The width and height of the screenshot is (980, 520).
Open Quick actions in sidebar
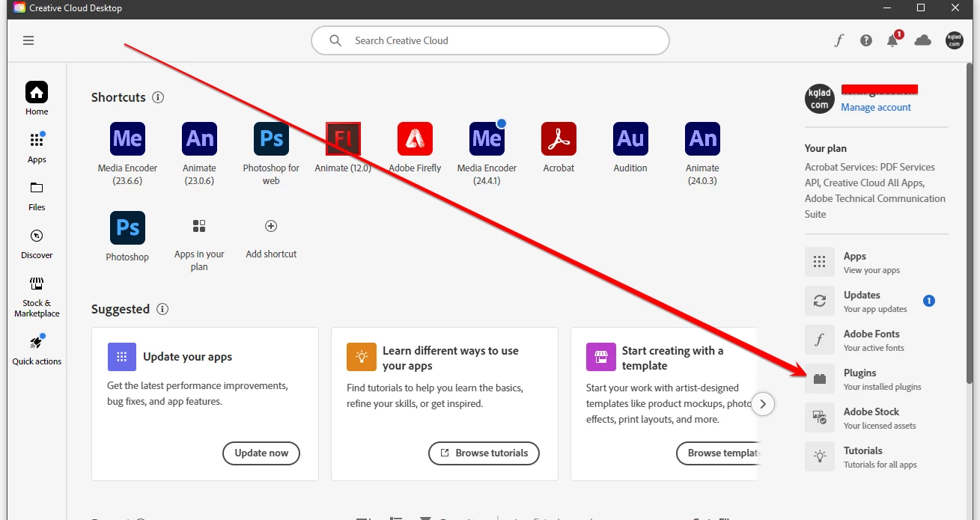click(x=37, y=349)
